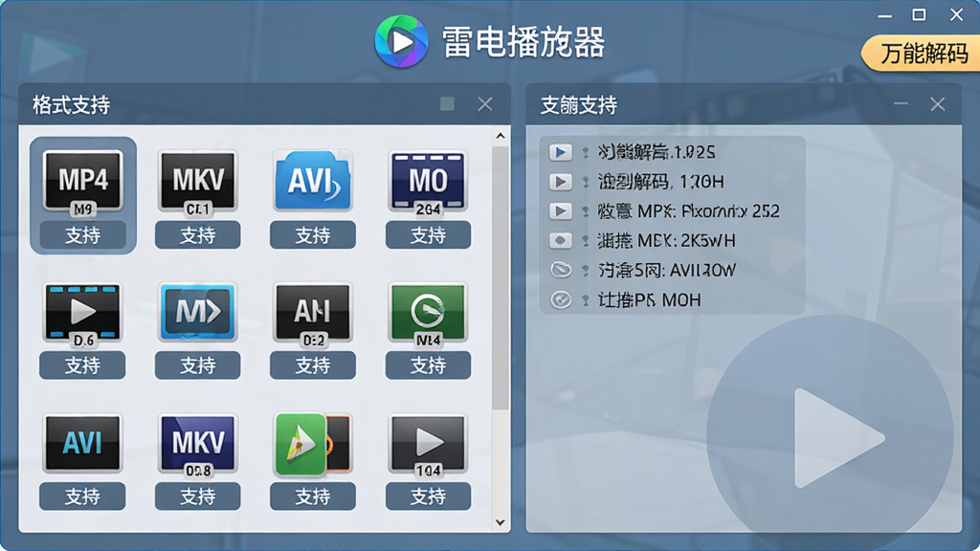Click the round icon beside the AVII40W row
This screenshot has height=551, width=980.
pos(561,270)
